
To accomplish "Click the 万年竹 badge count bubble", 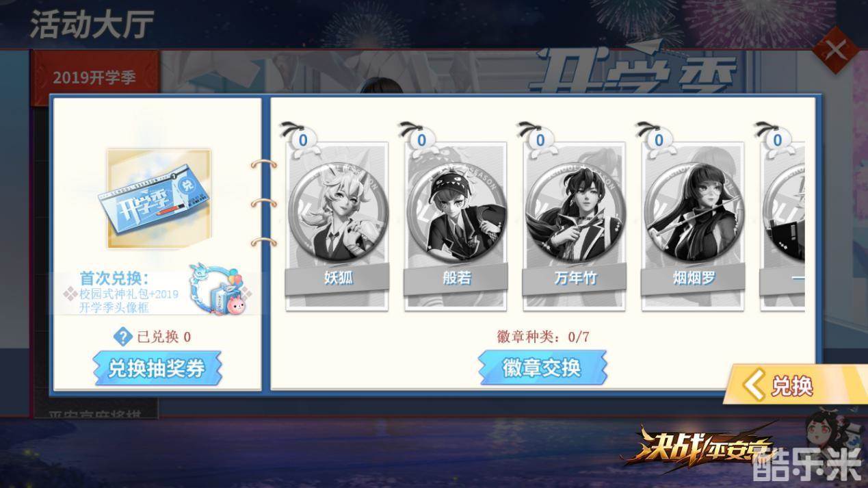I will click(540, 140).
